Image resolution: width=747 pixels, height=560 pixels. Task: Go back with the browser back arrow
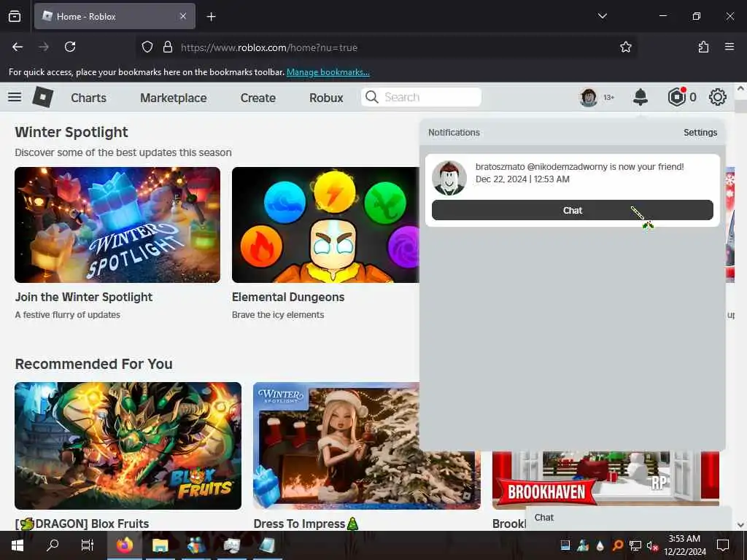point(18,47)
